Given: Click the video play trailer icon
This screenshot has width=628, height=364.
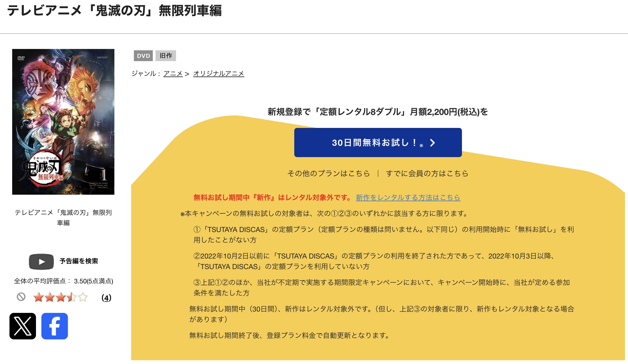Looking at the screenshot, I should [41, 262].
